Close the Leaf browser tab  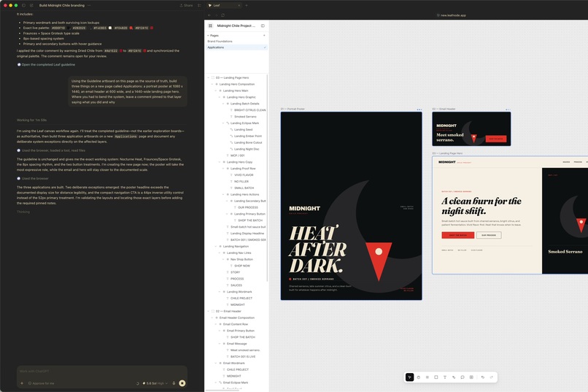[x=239, y=5]
